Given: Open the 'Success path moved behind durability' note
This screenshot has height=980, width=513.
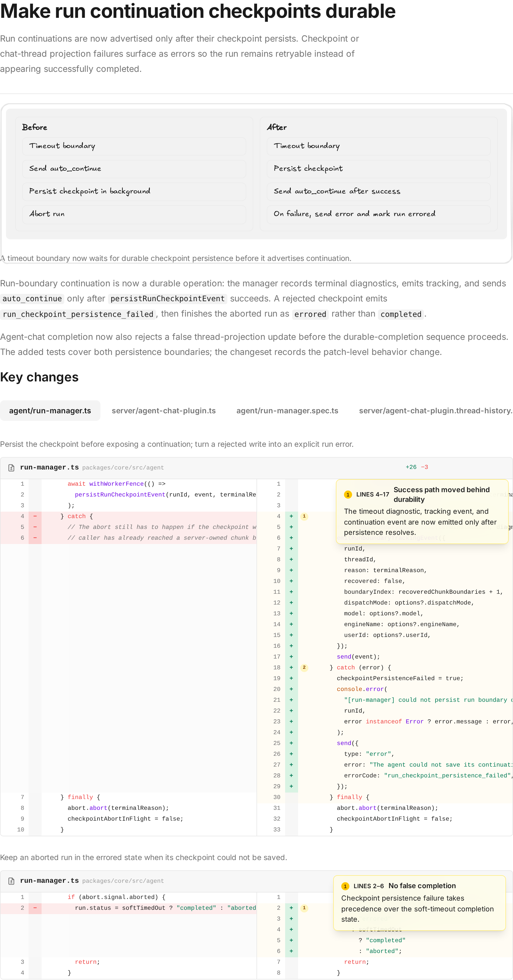Looking at the screenshot, I should point(422,511).
